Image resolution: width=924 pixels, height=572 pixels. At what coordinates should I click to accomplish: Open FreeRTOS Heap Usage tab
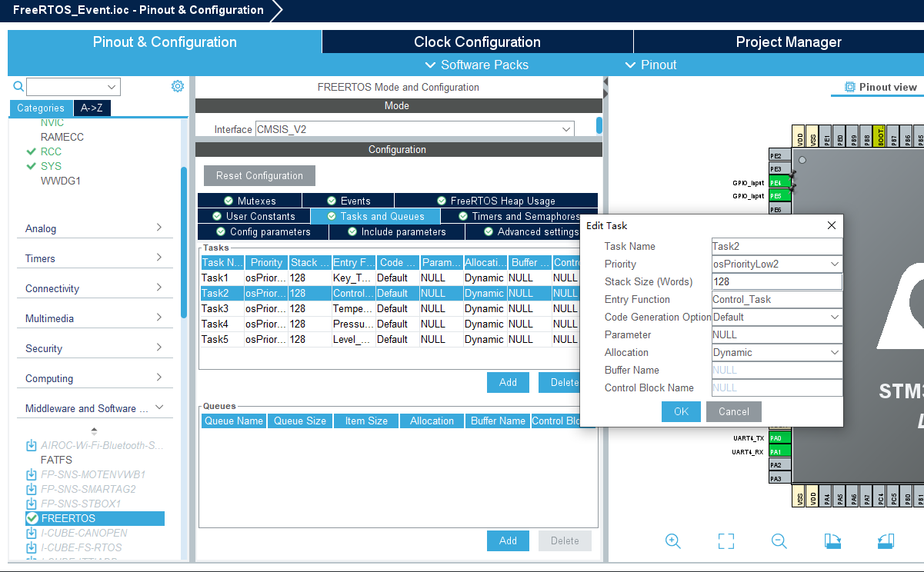pyautogui.click(x=495, y=201)
